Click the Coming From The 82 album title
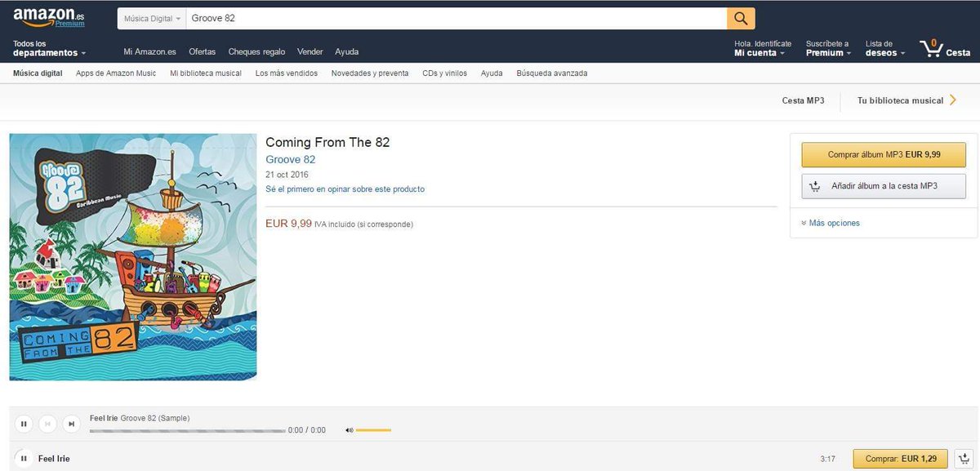The width and height of the screenshot is (980, 471). point(327,142)
